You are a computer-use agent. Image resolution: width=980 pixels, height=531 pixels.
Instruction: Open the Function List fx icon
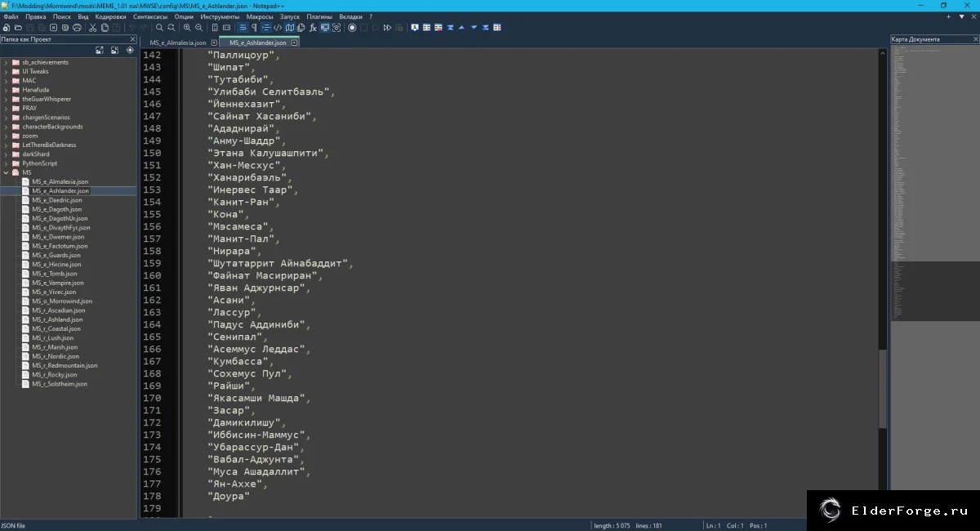coord(313,28)
